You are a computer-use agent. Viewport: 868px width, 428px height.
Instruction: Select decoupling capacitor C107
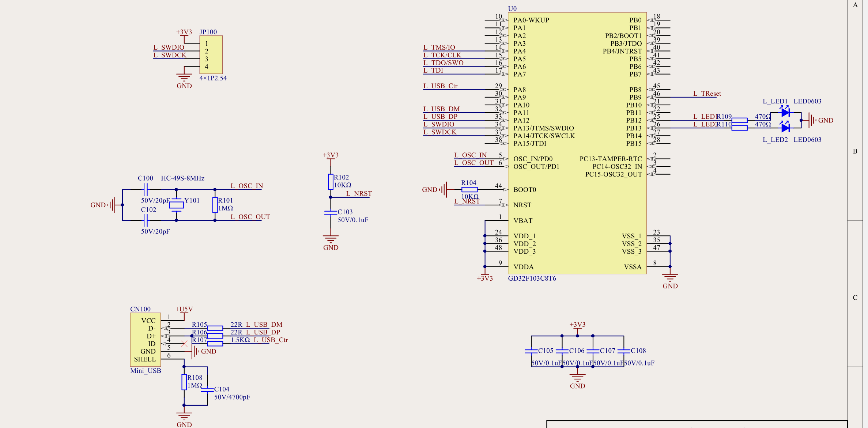point(593,351)
